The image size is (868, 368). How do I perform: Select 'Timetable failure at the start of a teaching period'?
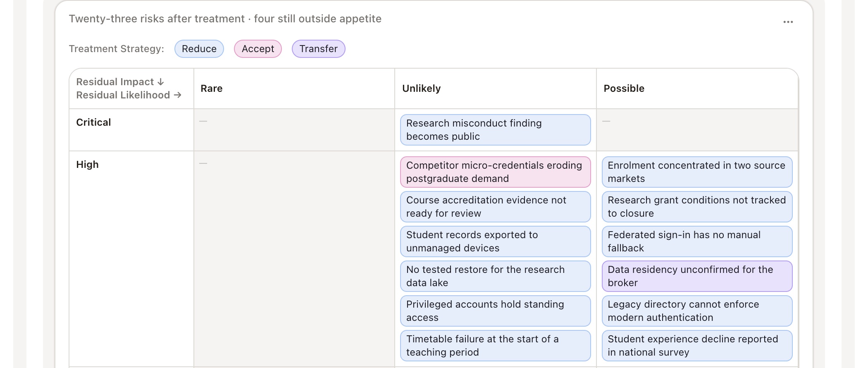pos(496,346)
